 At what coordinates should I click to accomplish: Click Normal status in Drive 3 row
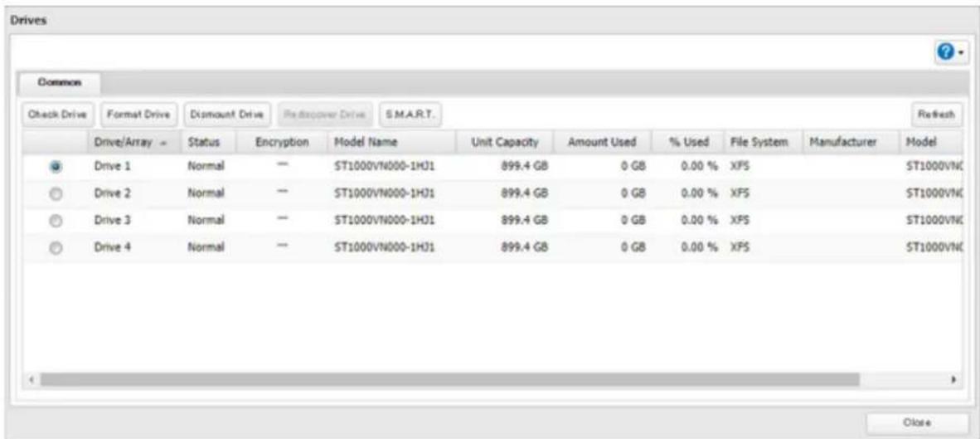[x=206, y=221]
